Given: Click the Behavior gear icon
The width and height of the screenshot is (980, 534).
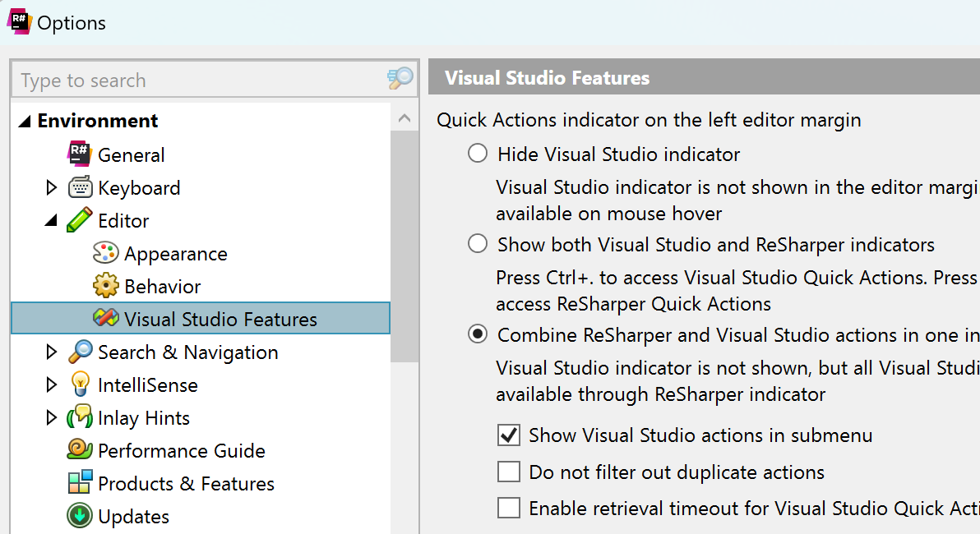Looking at the screenshot, I should 106,286.
